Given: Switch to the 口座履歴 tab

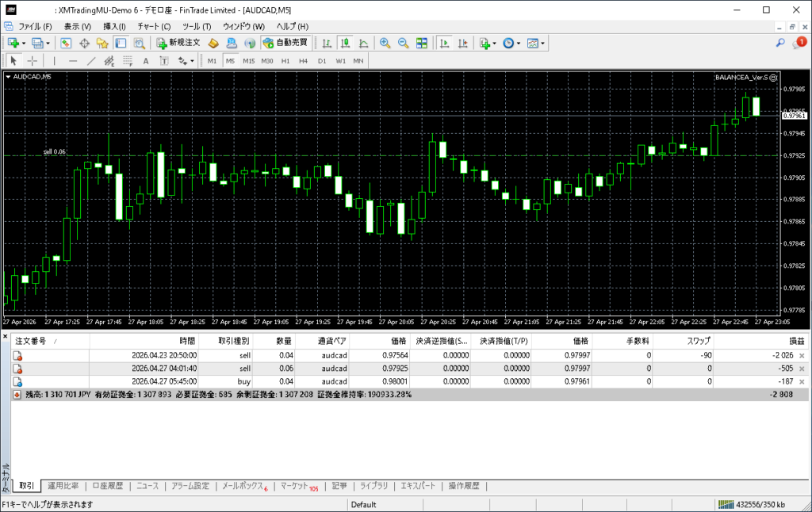Looking at the screenshot, I should click(107, 486).
